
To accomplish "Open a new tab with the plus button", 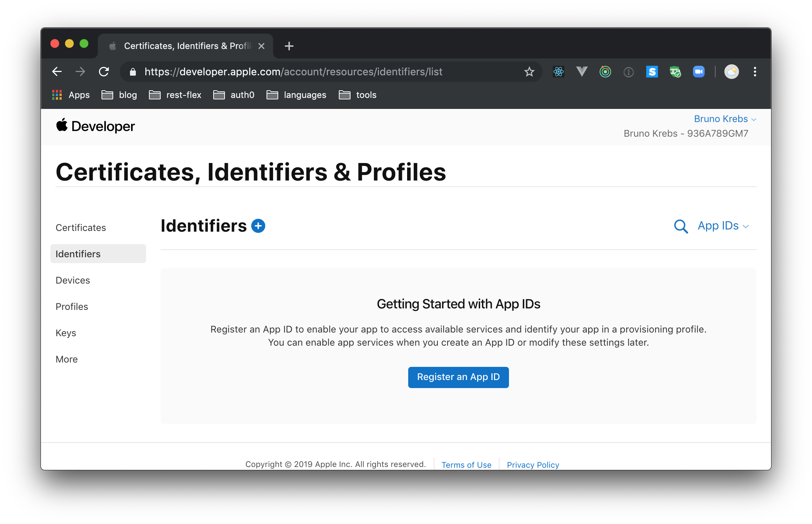I will tap(289, 46).
